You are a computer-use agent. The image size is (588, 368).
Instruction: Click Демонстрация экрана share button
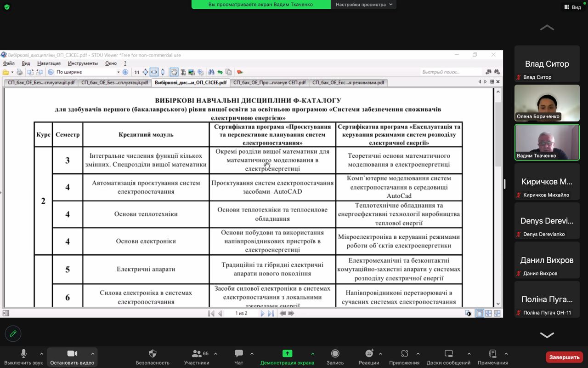pyautogui.click(x=287, y=357)
